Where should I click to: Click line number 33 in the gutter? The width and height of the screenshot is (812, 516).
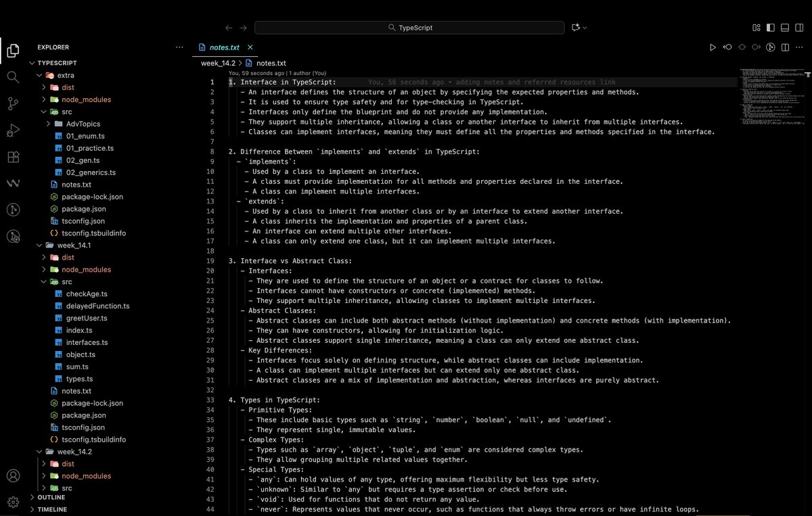[x=210, y=400]
